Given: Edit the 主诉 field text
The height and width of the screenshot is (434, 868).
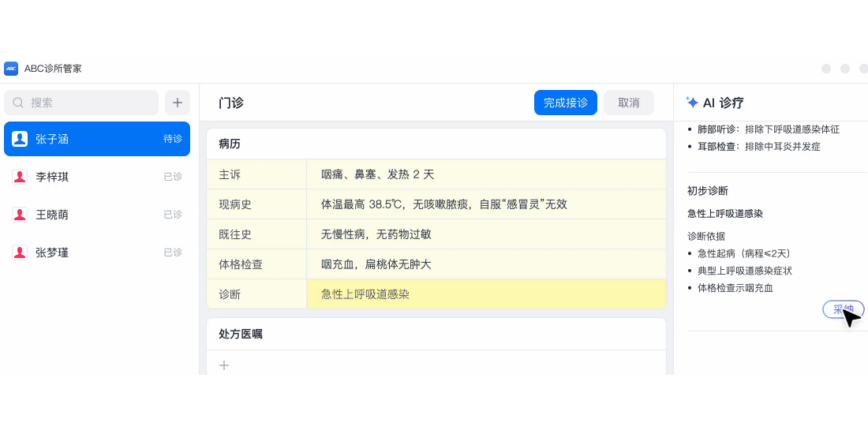Looking at the screenshot, I should point(485,174).
